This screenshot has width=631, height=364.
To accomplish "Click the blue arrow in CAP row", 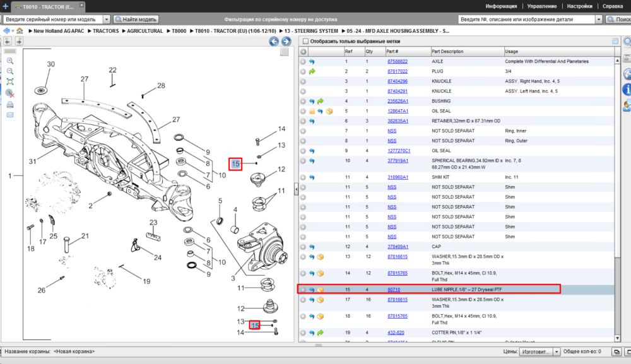I will coord(312,247).
